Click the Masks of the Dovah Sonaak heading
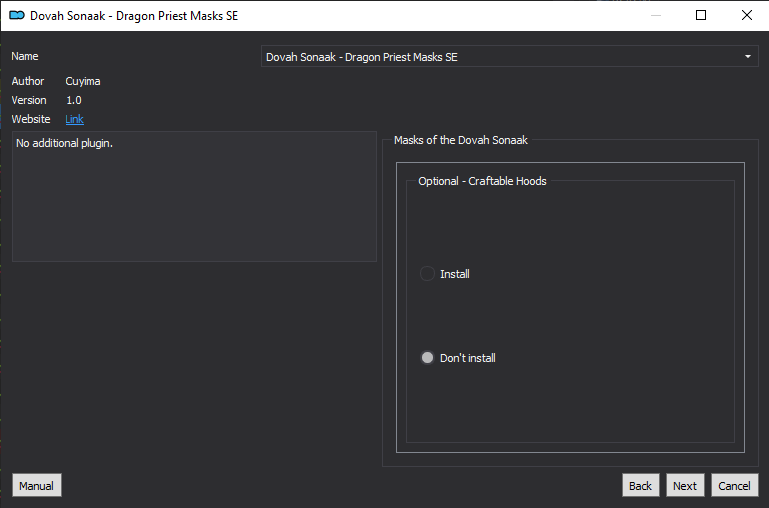769x508 pixels. pyautogui.click(x=461, y=140)
